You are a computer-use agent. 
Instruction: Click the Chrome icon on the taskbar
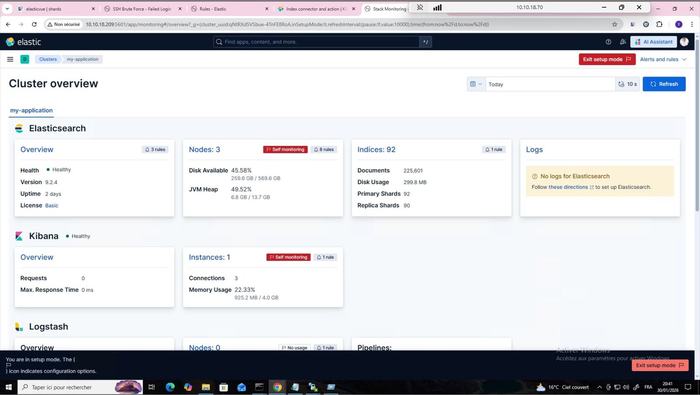(277, 387)
